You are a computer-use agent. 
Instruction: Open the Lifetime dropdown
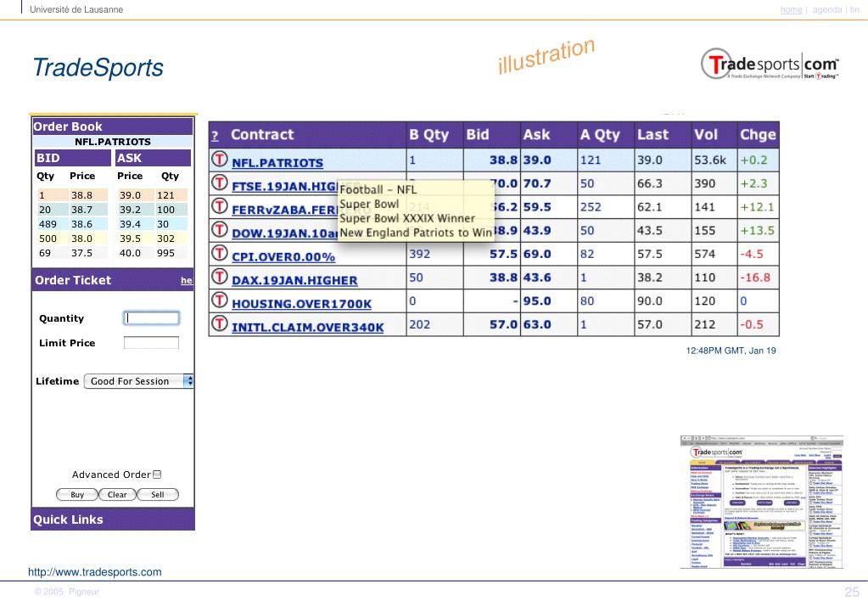pyautogui.click(x=138, y=381)
